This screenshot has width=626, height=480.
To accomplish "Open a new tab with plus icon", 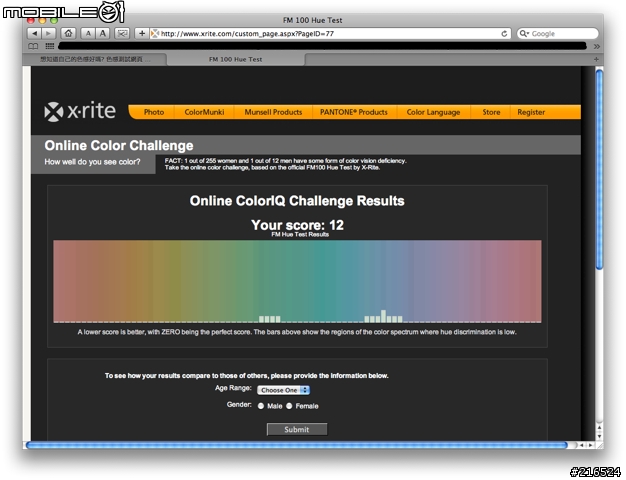I will (x=596, y=59).
